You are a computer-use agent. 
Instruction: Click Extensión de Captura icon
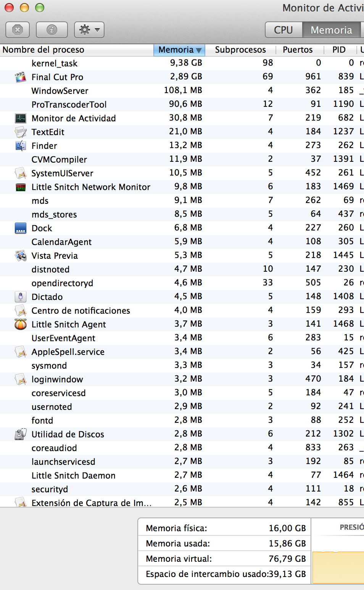[x=21, y=502]
